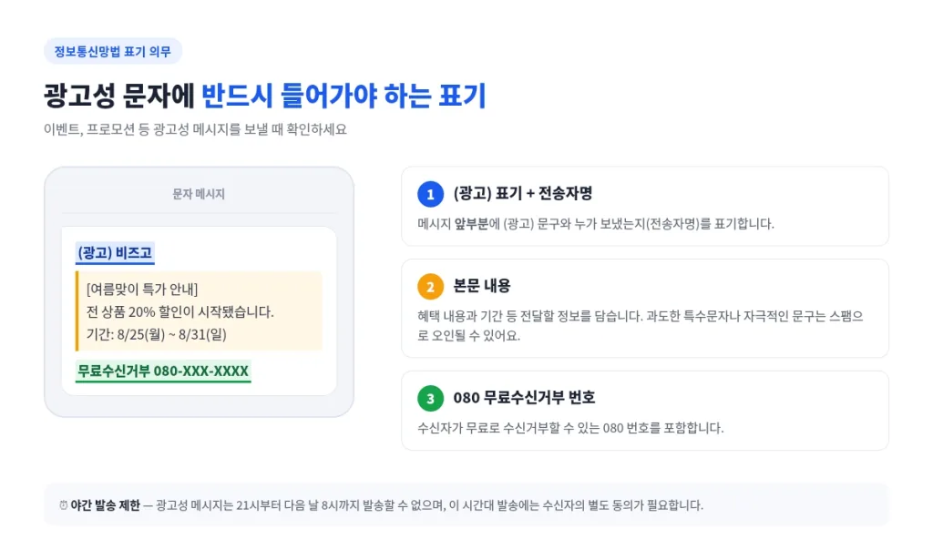Click the 야간 발송 제한 bold notice label

tap(106, 505)
